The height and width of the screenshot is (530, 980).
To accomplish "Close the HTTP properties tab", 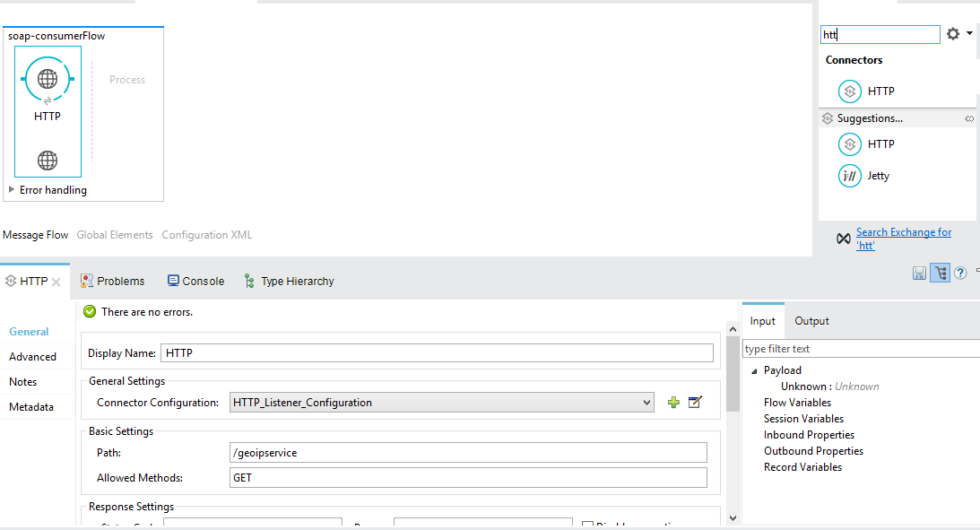I will (x=56, y=282).
